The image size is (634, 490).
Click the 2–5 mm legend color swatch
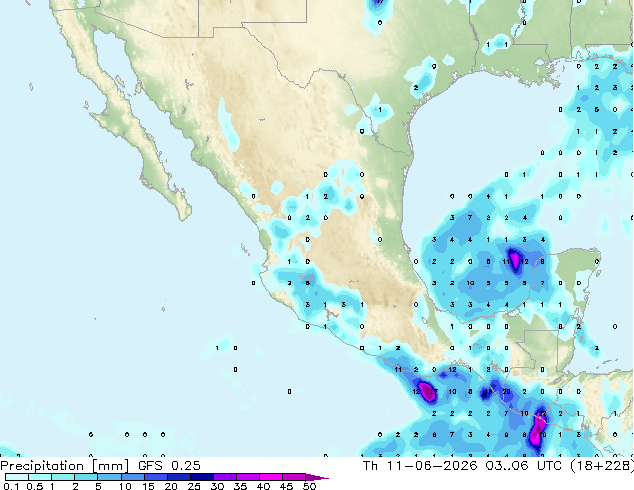click(87, 477)
